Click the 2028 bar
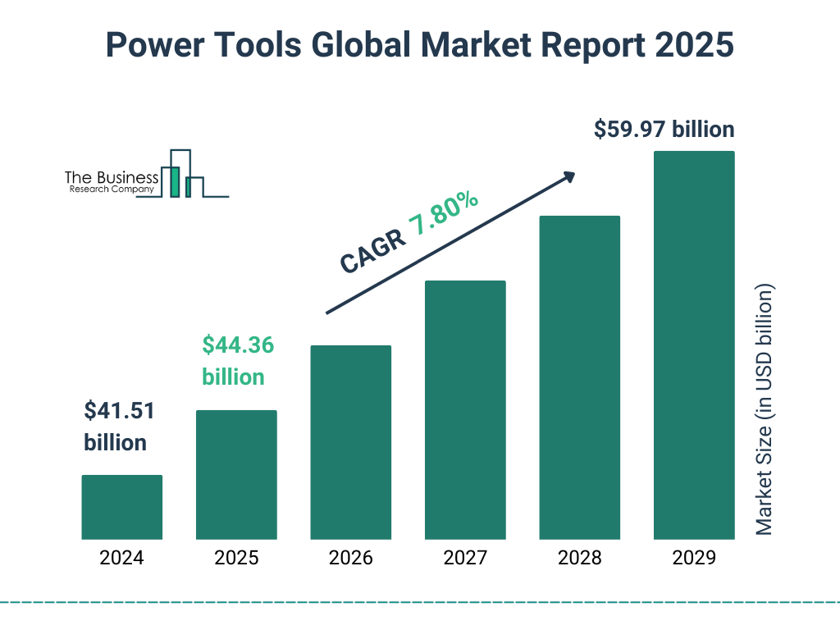This screenshot has width=840, height=630. point(579,377)
